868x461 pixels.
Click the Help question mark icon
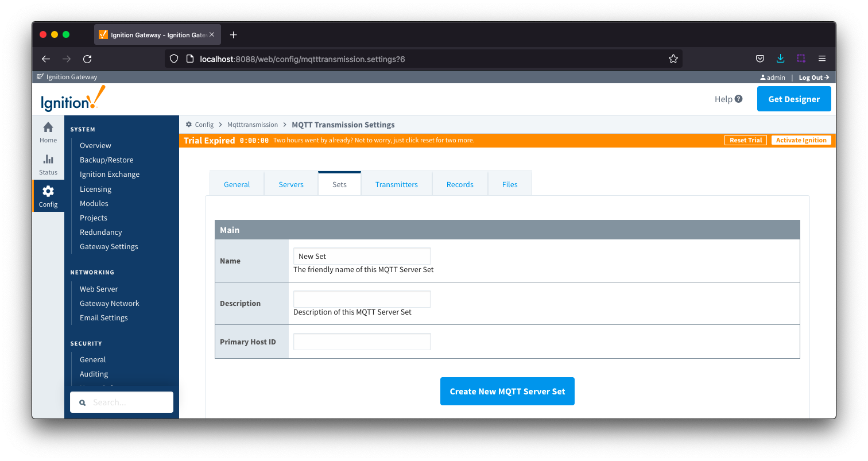coord(739,99)
